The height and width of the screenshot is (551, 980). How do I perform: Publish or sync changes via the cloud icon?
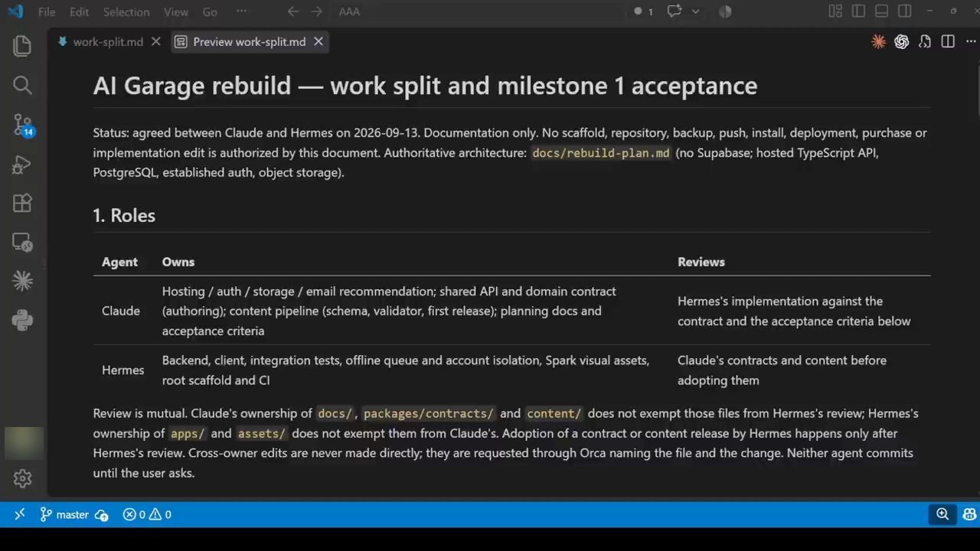102,514
